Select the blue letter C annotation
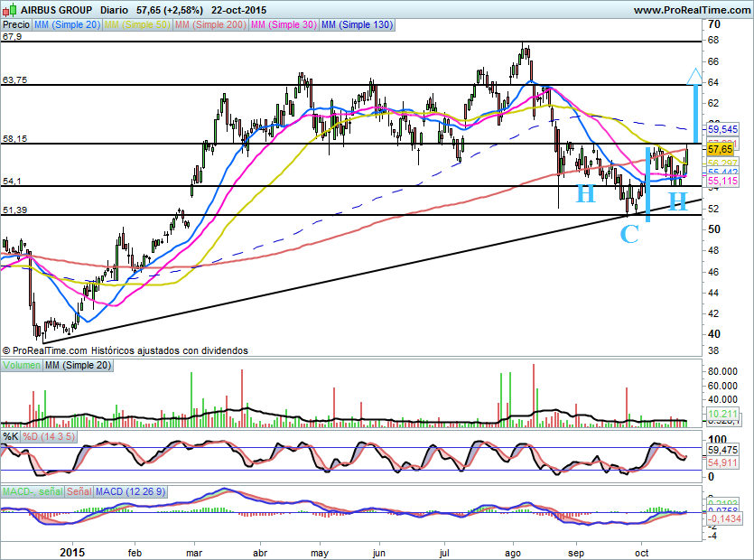Viewport: 754px width, 560px height. pyautogui.click(x=629, y=235)
